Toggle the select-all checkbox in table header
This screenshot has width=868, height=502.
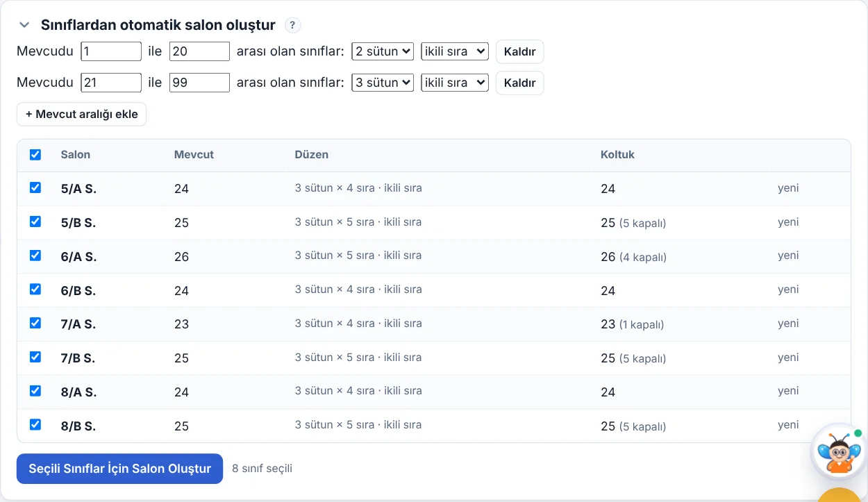click(35, 154)
